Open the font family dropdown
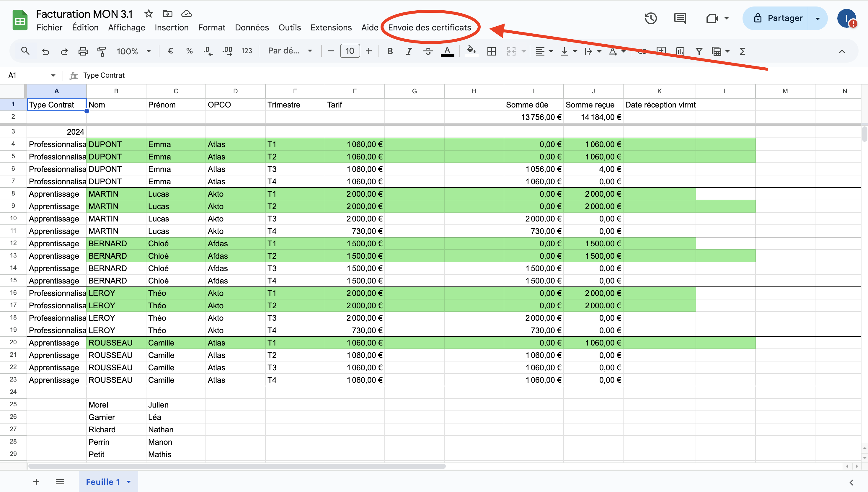The image size is (868, 492). coord(289,51)
